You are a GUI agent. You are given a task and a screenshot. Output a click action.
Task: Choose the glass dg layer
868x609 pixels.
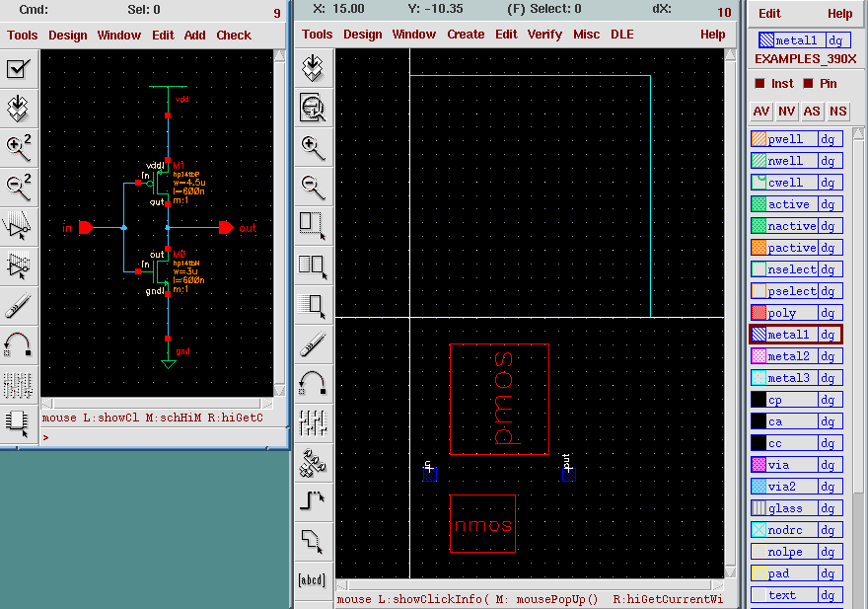797,508
